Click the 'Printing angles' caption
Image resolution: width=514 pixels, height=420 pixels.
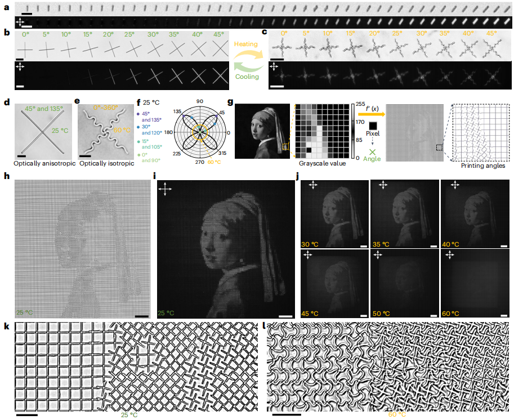click(x=483, y=166)
